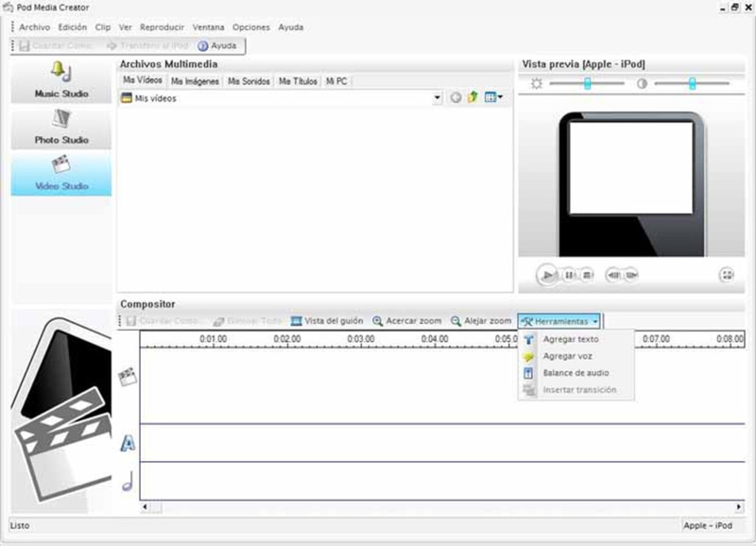Image resolution: width=756 pixels, height=546 pixels.
Task: Open the Photo Studio module
Action: click(61, 128)
